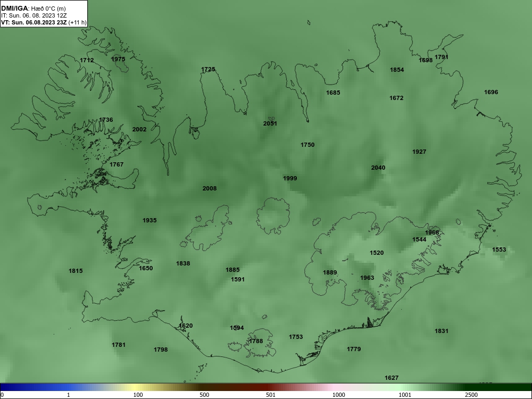Click the '100' colour scale label
The height and width of the screenshot is (399, 532).
(138, 395)
